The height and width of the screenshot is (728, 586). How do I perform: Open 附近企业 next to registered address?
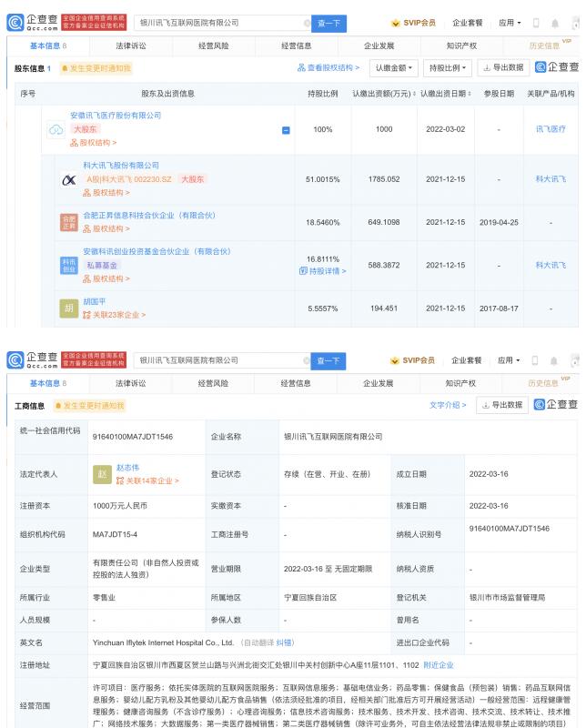pyautogui.click(x=439, y=665)
